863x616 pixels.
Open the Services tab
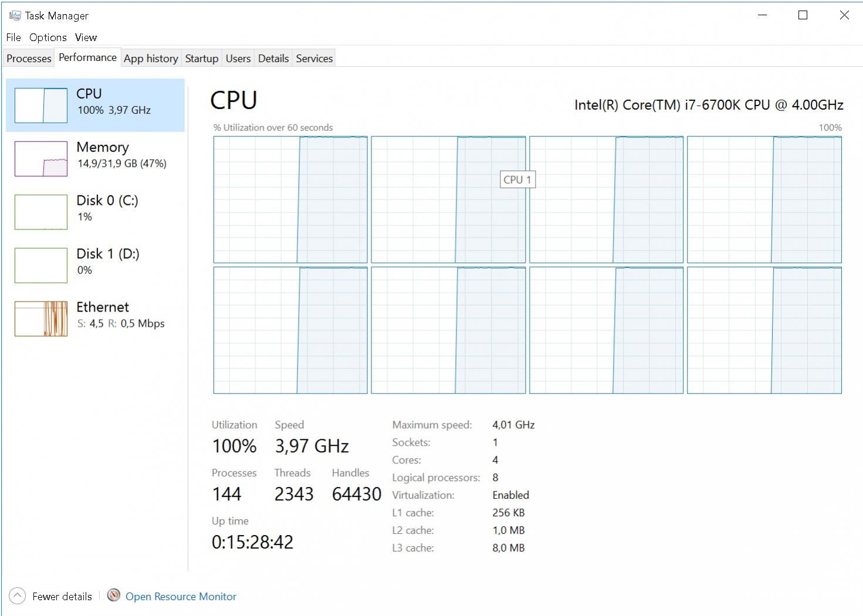[x=314, y=58]
